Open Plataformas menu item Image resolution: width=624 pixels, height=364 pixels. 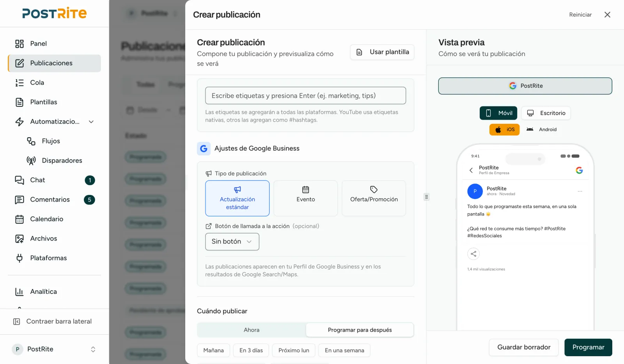click(54, 258)
